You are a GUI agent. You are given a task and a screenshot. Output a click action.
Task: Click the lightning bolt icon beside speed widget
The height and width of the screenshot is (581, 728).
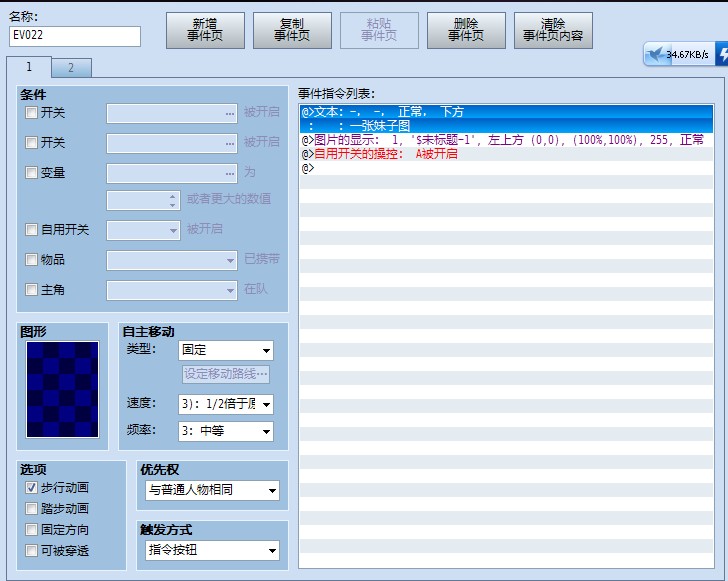coord(723,54)
